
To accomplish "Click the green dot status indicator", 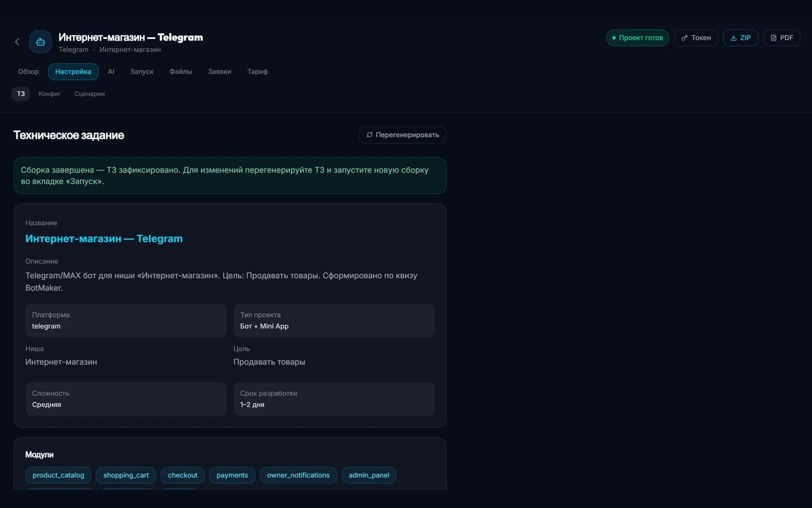I will (614, 38).
